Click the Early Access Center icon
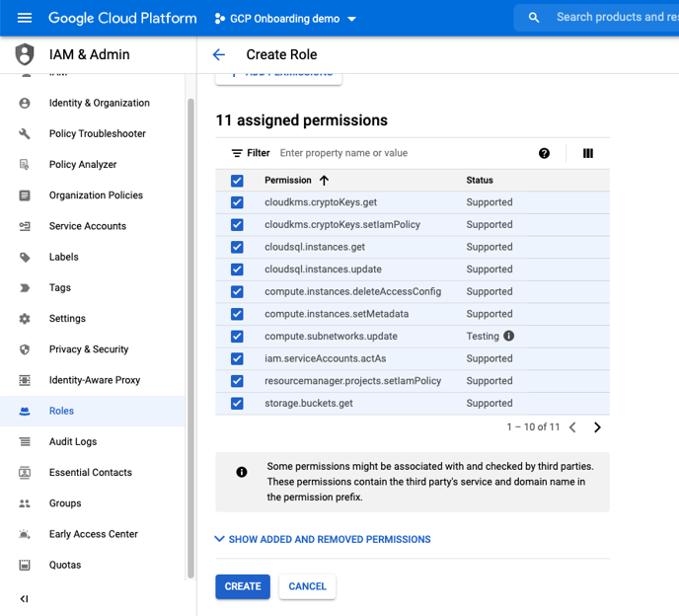 (25, 534)
